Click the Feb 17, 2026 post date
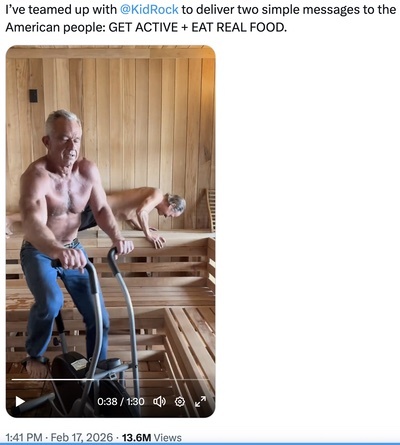This screenshot has height=445, width=400. pos(82,437)
